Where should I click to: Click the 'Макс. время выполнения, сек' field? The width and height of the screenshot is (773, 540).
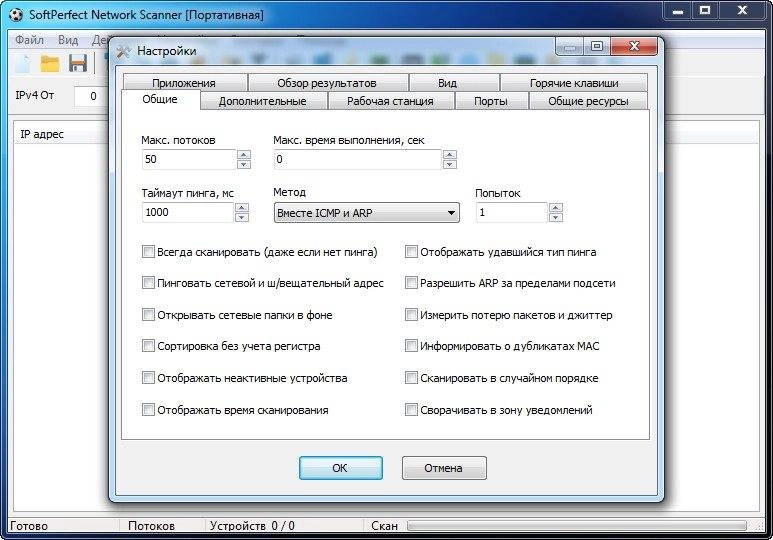click(357, 159)
